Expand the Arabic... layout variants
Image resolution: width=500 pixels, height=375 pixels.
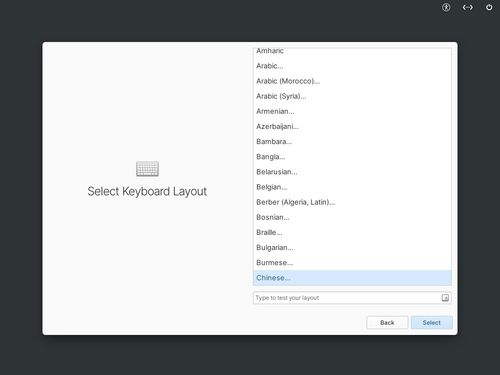(352, 66)
